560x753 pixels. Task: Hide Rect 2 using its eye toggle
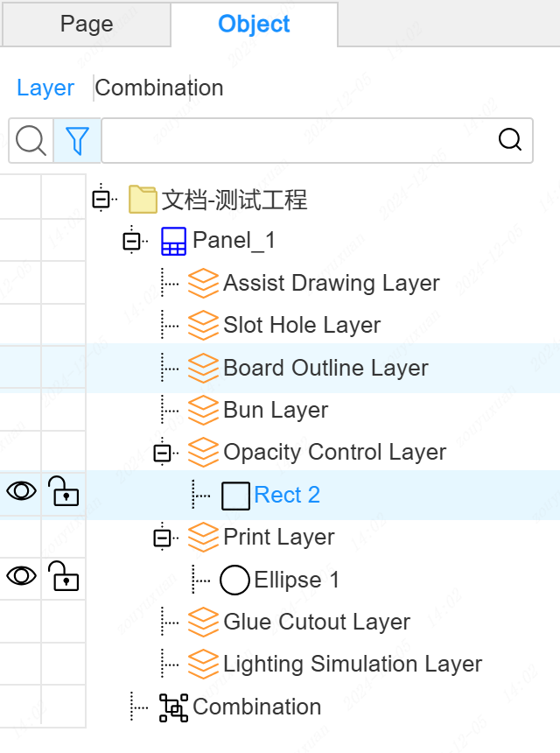click(x=21, y=491)
